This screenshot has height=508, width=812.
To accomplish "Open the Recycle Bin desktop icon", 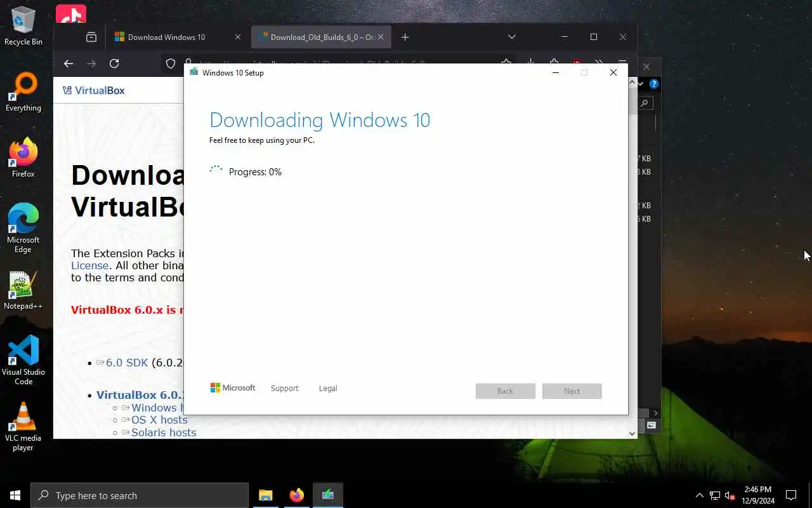I will point(23,25).
